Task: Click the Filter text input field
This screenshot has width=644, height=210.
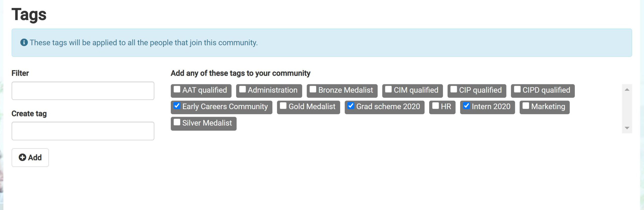Action: pos(83,91)
